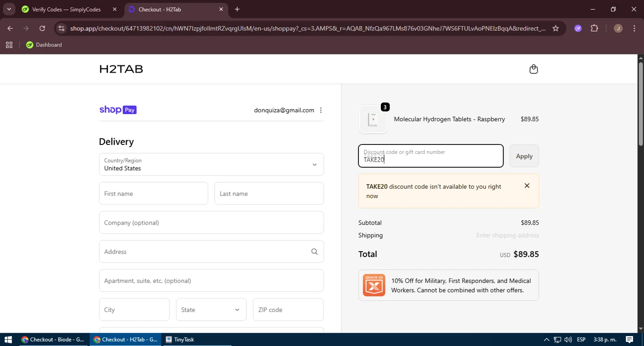Open the Windows Start menu
The height and width of the screenshot is (346, 644).
tap(8, 340)
